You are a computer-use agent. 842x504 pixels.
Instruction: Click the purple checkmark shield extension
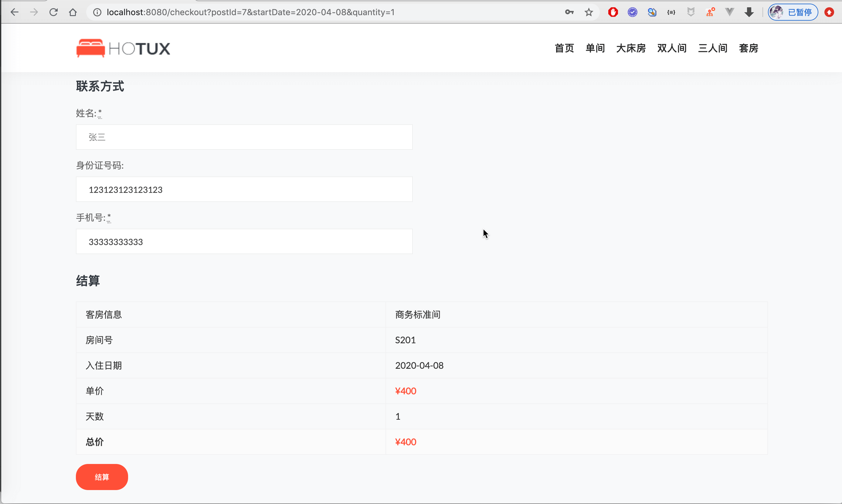point(632,12)
